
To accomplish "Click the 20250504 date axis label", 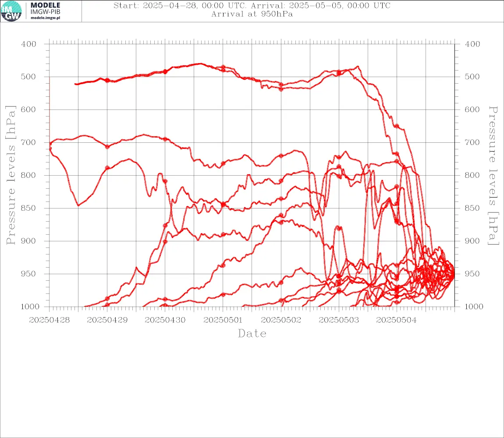I will click(397, 320).
